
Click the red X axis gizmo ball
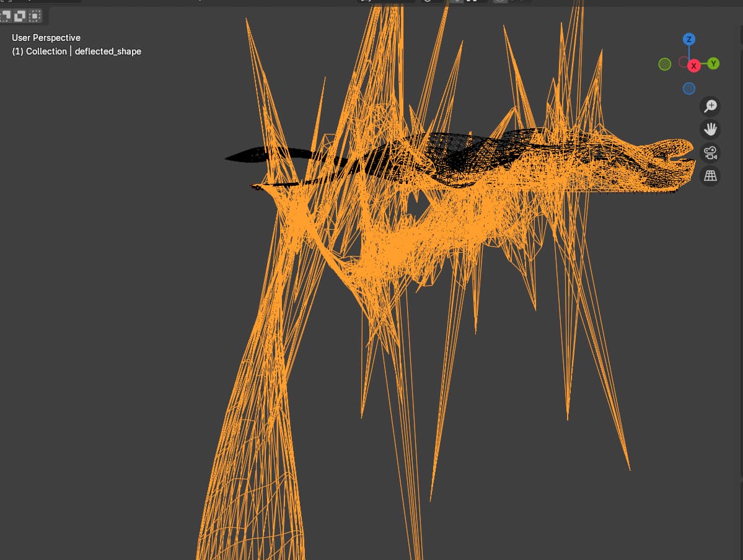694,66
